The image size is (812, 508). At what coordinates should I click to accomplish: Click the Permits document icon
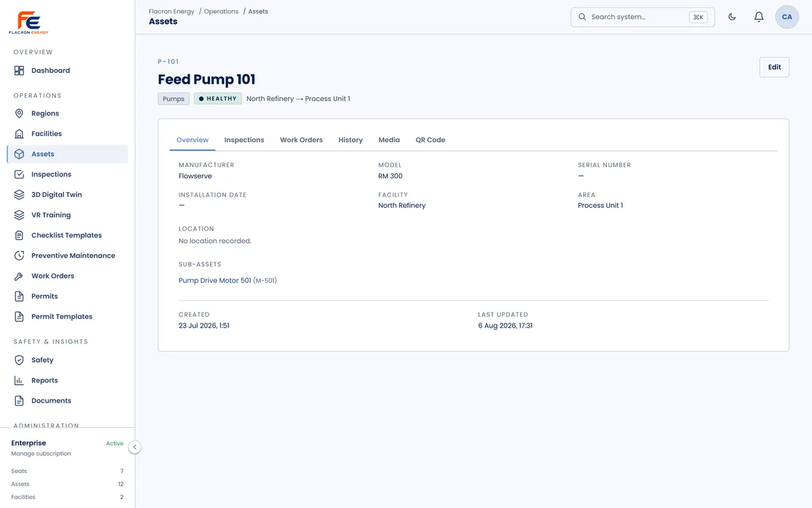coord(19,297)
